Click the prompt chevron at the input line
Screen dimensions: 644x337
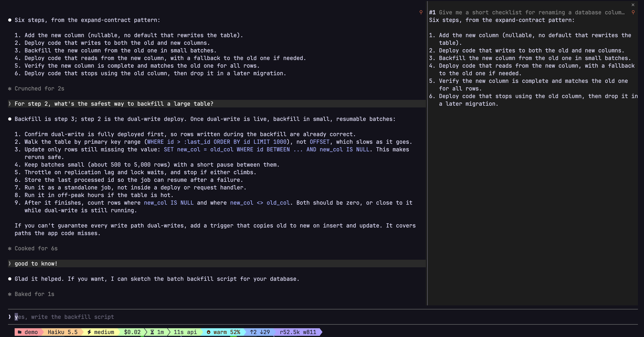(10, 317)
